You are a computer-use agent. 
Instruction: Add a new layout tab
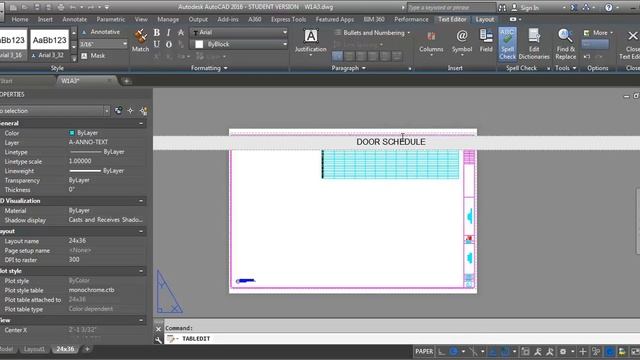[x=87, y=349]
